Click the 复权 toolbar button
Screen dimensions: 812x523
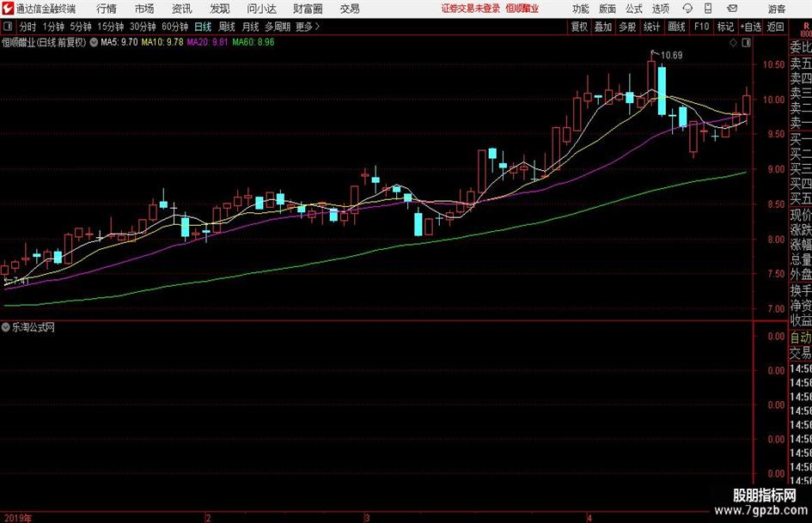[579, 27]
